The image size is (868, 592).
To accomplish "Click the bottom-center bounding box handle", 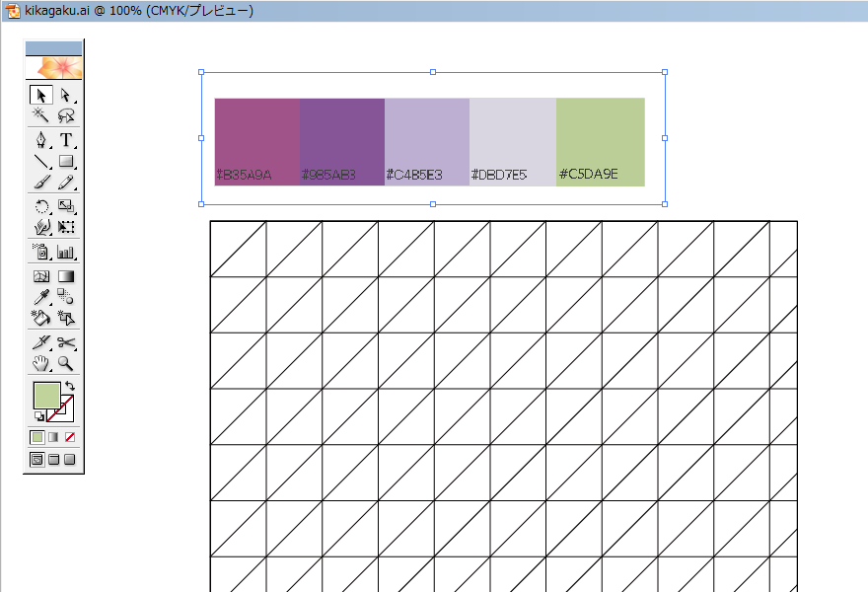I will (433, 204).
